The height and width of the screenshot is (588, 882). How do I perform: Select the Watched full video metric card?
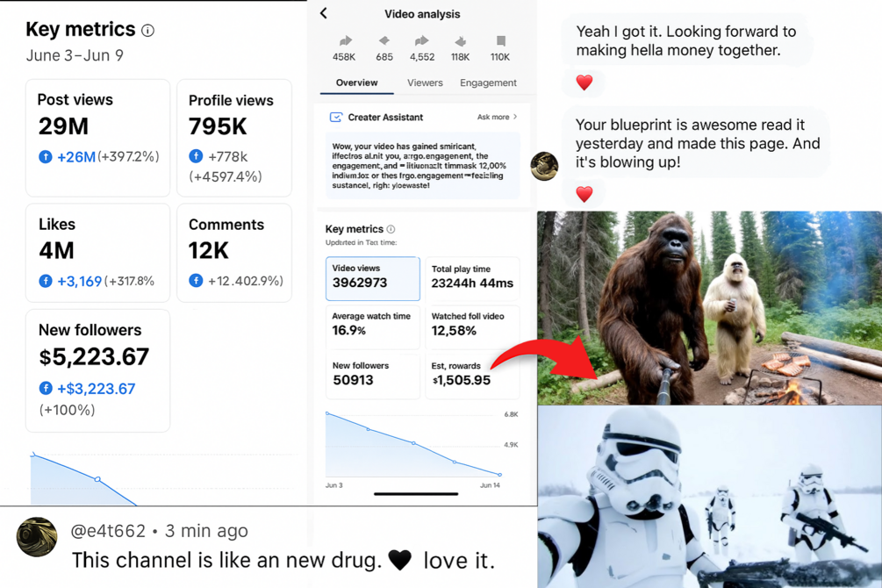(x=472, y=327)
